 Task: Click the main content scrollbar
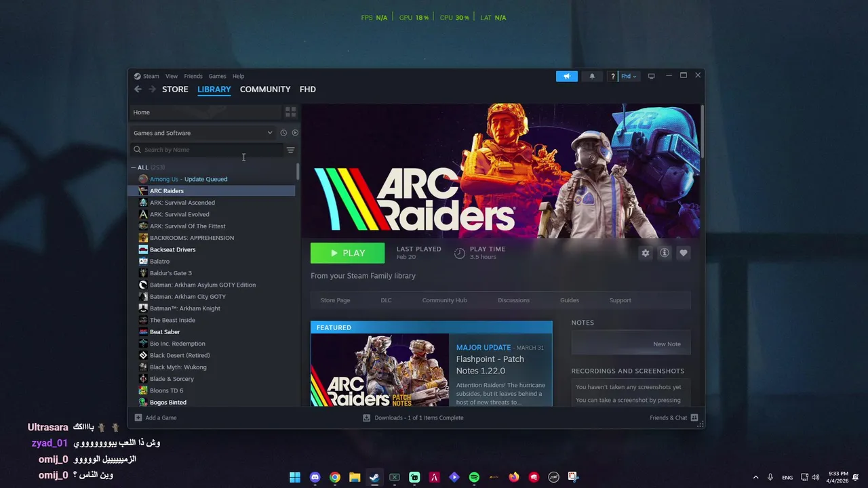703,132
